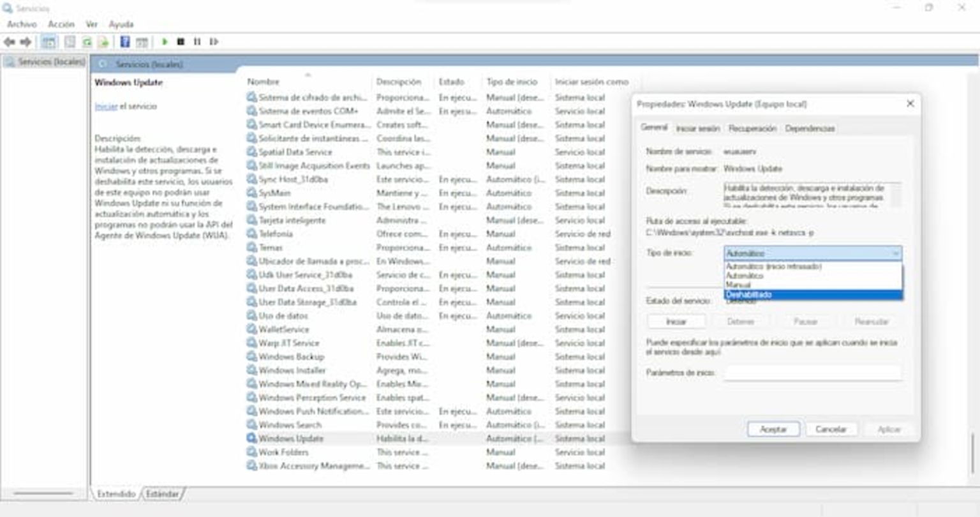This screenshot has width=980, height=517.
Task: Click the Back arrow in the toolbar
Action: coord(9,42)
